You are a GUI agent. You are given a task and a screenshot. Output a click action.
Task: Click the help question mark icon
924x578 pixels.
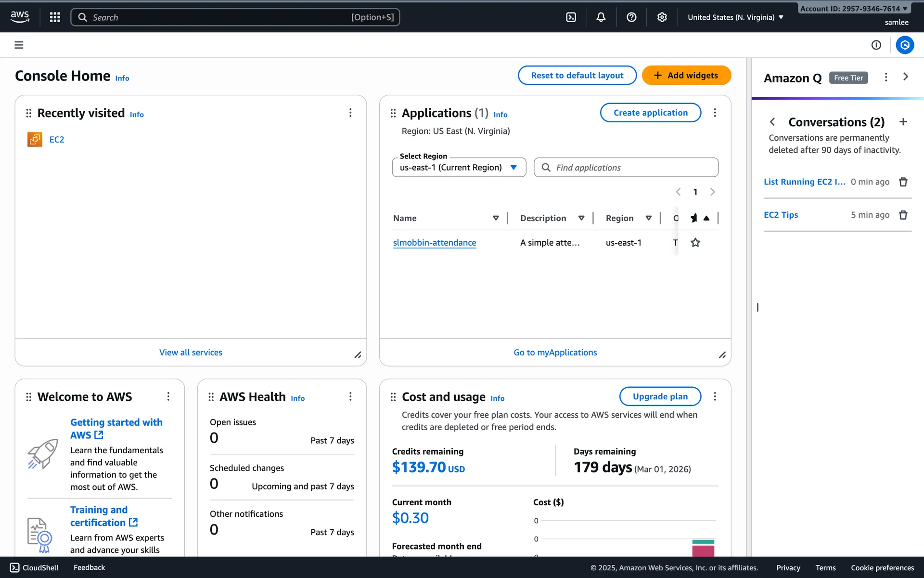tap(631, 17)
